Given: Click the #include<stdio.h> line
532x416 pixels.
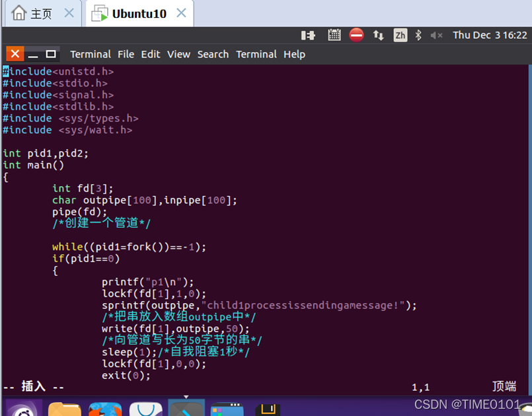Looking at the screenshot, I should (55, 83).
